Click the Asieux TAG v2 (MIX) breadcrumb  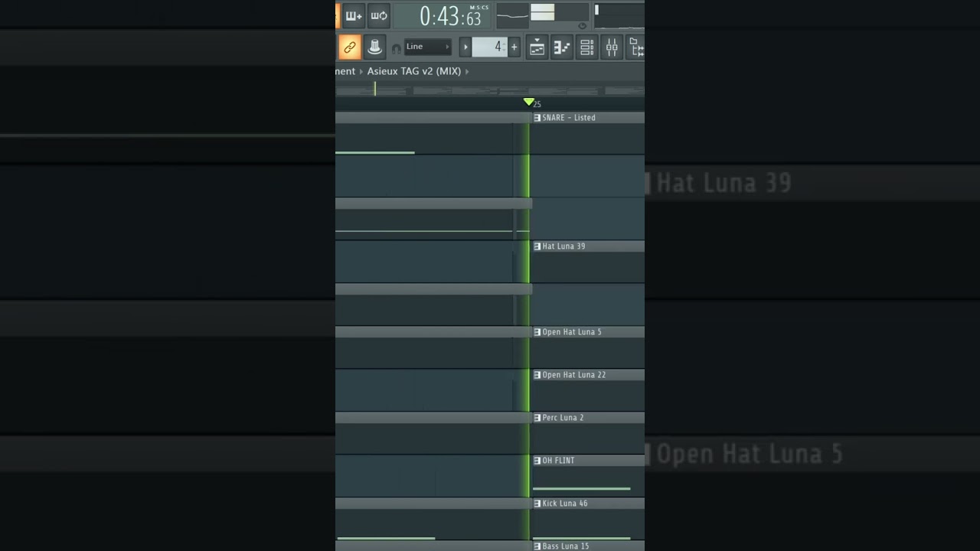(413, 71)
